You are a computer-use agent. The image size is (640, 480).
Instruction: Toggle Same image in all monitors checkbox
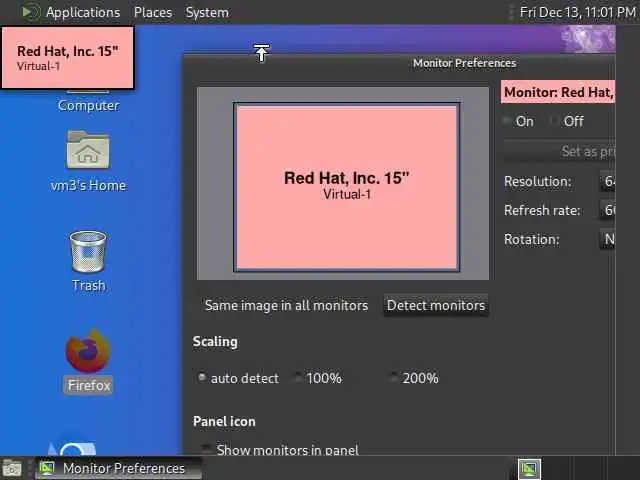tap(286, 305)
